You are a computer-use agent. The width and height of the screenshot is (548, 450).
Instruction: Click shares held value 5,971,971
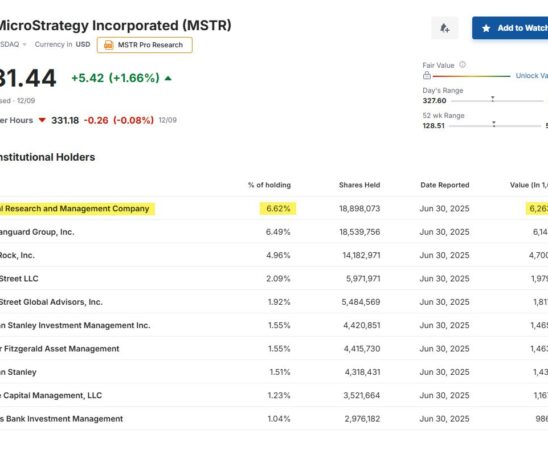coord(363,279)
